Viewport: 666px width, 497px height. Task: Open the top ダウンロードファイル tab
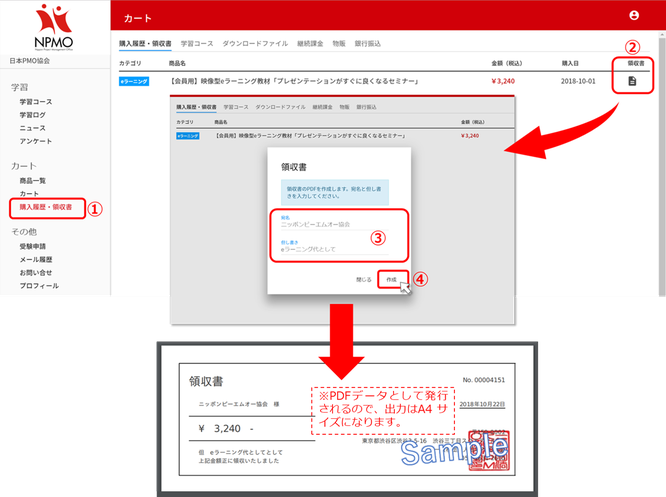tap(255, 43)
